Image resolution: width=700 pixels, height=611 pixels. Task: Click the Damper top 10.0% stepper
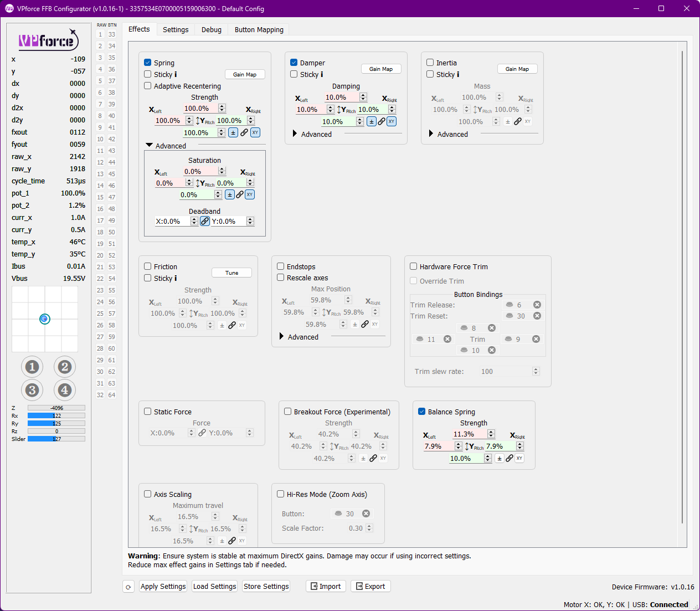coord(363,97)
